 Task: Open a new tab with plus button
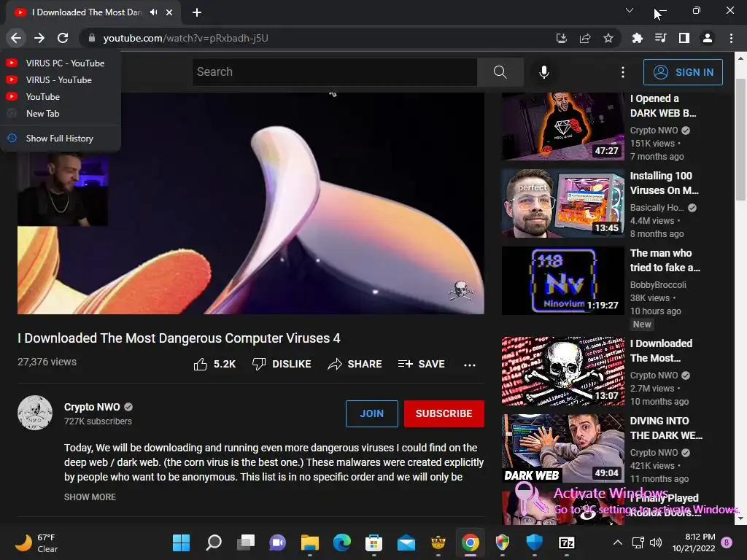click(197, 12)
